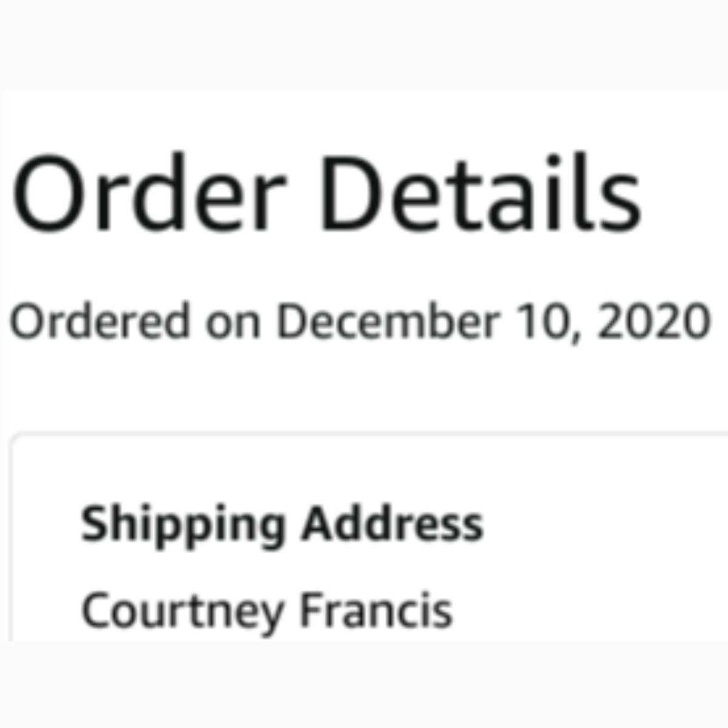Click the rounded top-left corner of the card
Screen dimensions: 728x728
point(15,438)
